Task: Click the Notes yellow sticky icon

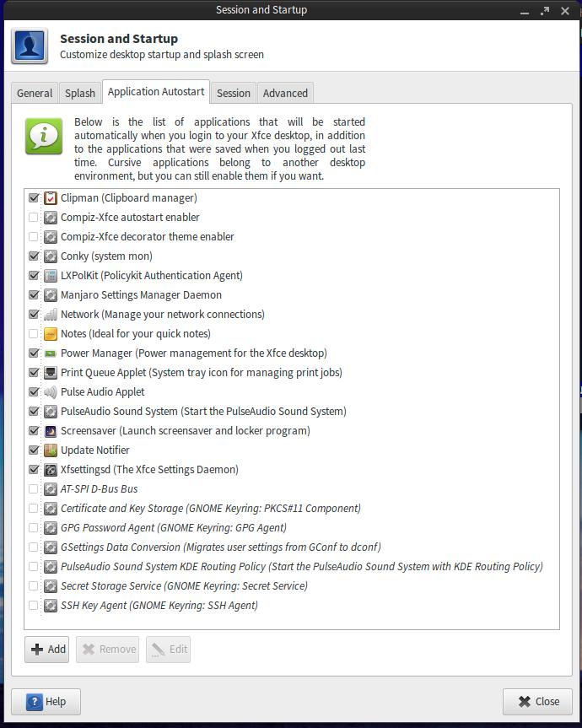Action: [50, 334]
